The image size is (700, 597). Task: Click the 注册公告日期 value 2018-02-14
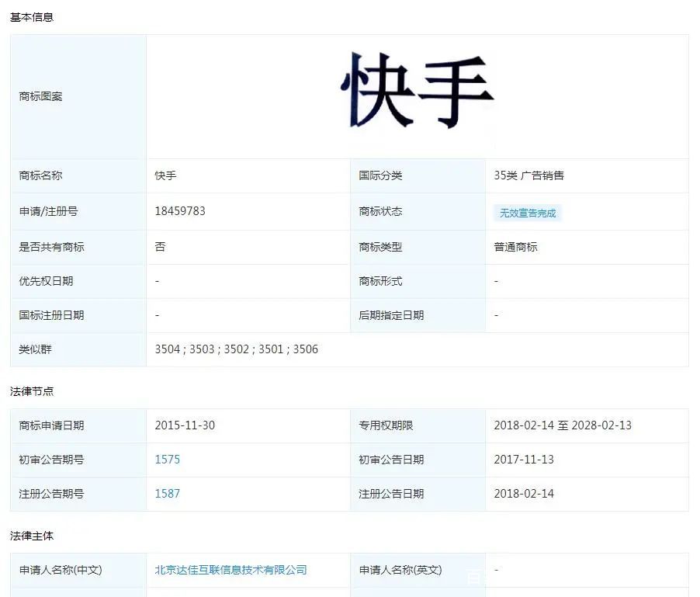click(x=527, y=494)
